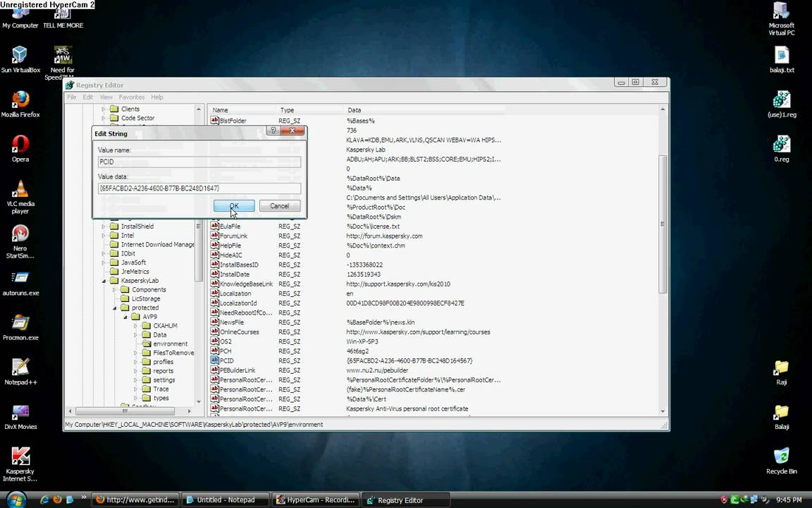Launch Opera browser desktop icon

point(20,149)
